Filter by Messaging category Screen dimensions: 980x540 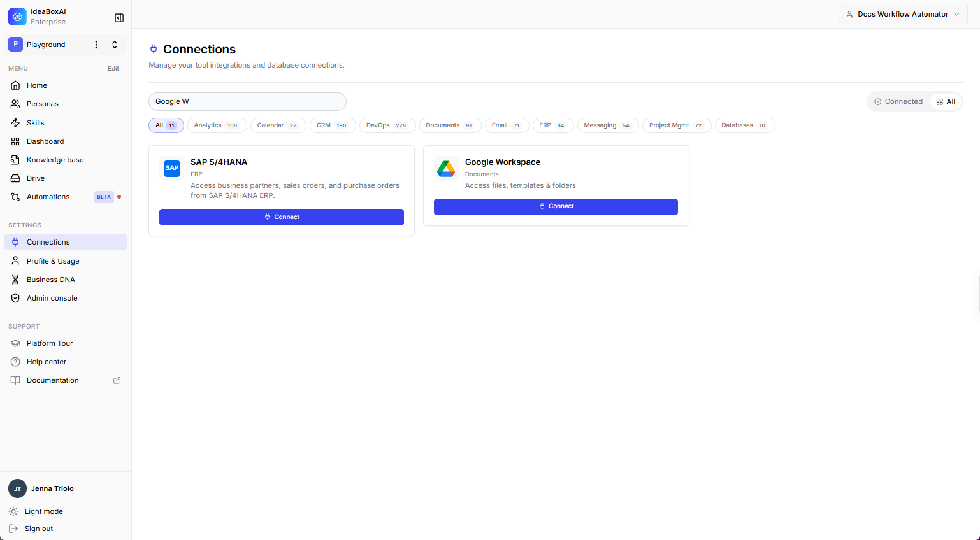pyautogui.click(x=608, y=125)
